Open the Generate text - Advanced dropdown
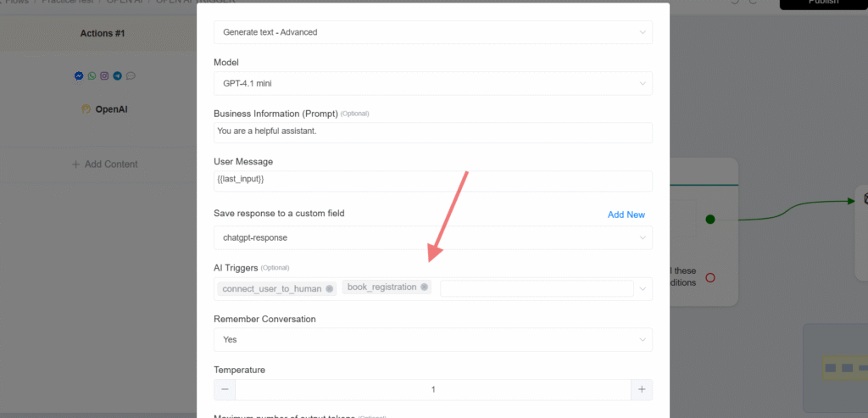The height and width of the screenshot is (418, 868). click(x=433, y=32)
